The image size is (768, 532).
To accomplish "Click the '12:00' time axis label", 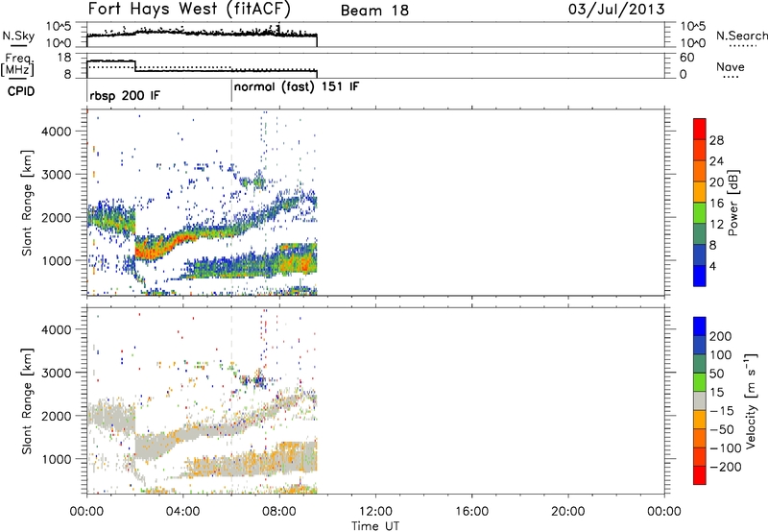I will tap(375, 512).
